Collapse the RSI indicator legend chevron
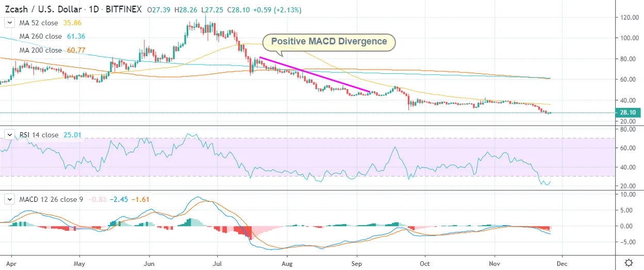 point(9,135)
